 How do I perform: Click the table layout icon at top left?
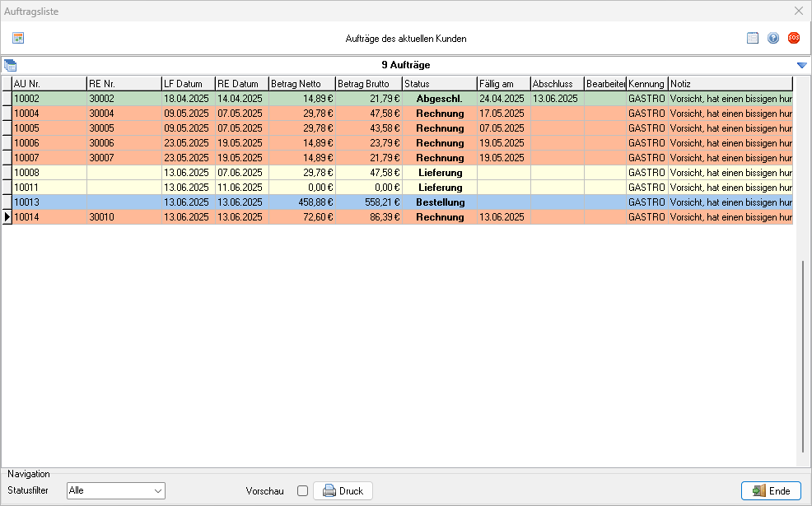click(x=18, y=38)
